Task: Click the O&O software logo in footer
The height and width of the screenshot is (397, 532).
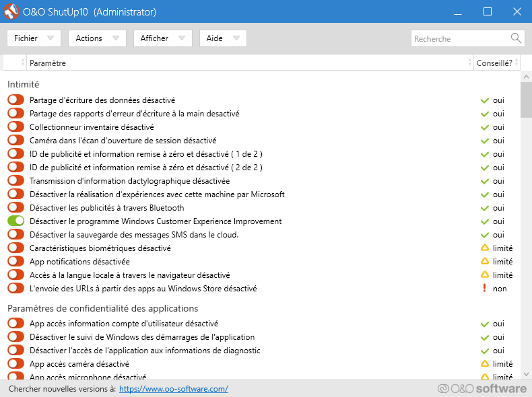Action: pyautogui.click(x=481, y=388)
